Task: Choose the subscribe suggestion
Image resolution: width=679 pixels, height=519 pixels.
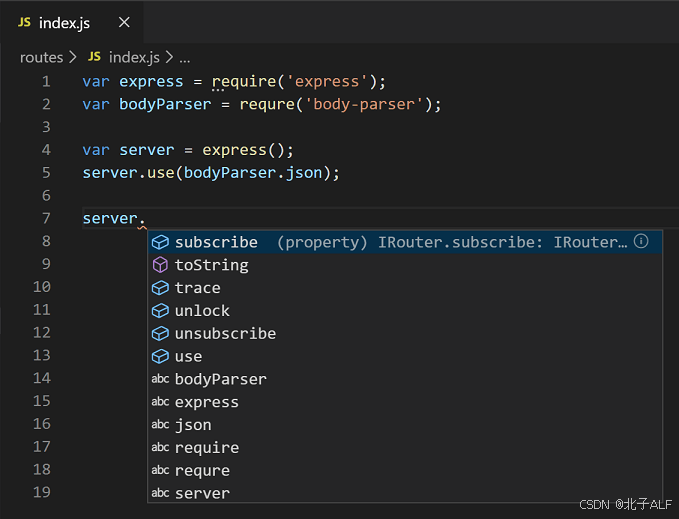Action: (x=405, y=242)
